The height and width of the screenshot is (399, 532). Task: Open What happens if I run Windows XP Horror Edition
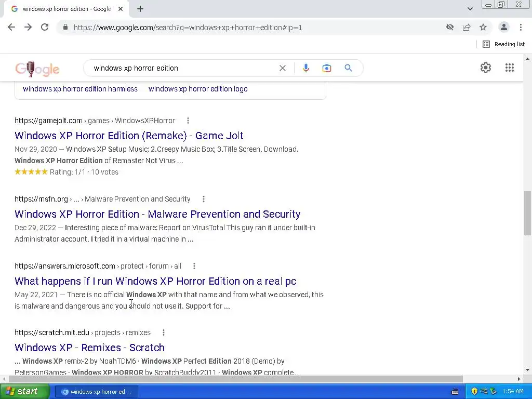[155, 281]
